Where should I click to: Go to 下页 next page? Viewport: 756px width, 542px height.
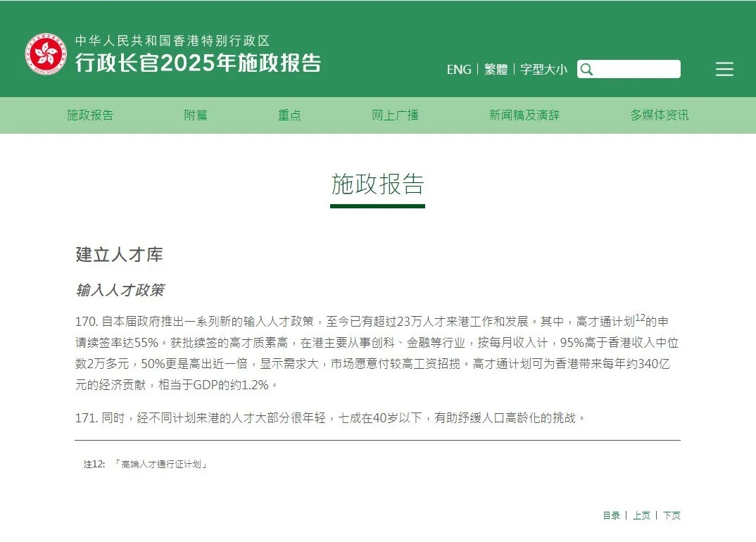click(x=672, y=515)
